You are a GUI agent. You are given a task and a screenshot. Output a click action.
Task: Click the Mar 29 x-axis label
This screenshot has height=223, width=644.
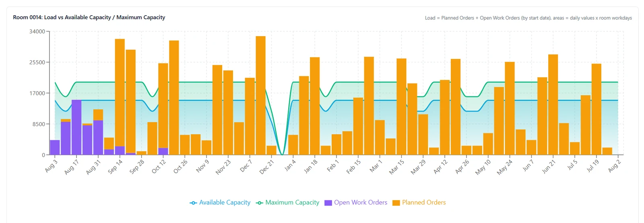coord(418,167)
